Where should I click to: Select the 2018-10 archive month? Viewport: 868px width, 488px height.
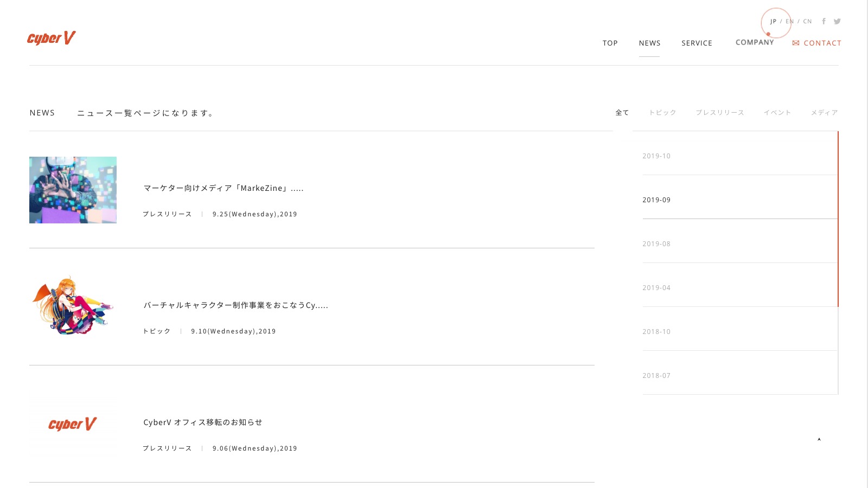tap(740, 332)
